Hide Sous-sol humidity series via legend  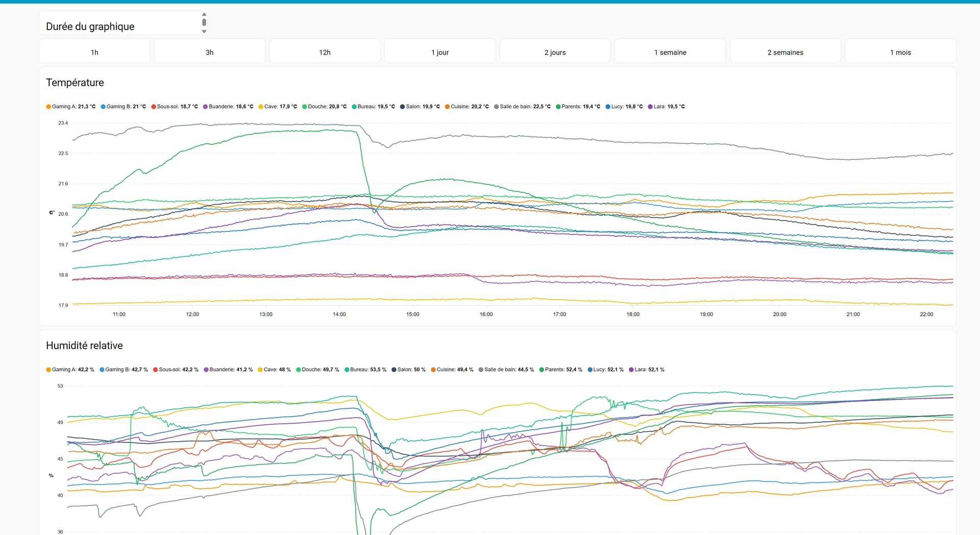pyautogui.click(x=176, y=370)
